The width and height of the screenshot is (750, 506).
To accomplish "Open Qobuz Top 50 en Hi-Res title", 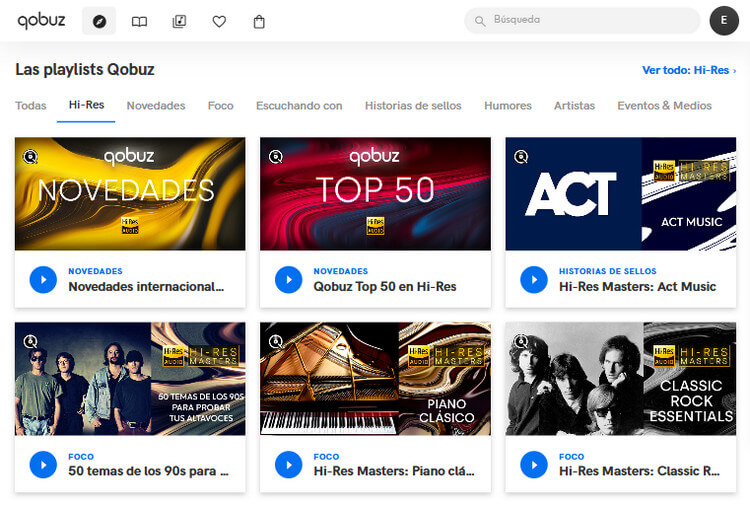I will [385, 286].
